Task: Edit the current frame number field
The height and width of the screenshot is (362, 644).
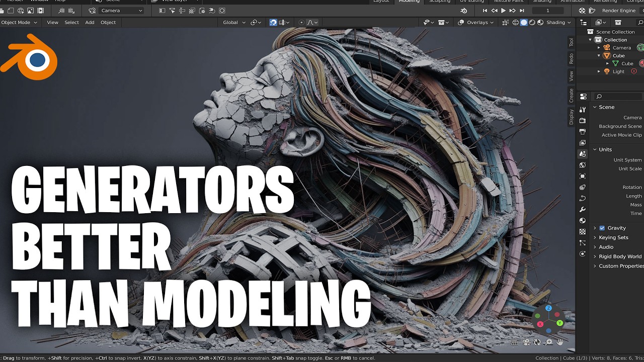Action: tap(548, 11)
